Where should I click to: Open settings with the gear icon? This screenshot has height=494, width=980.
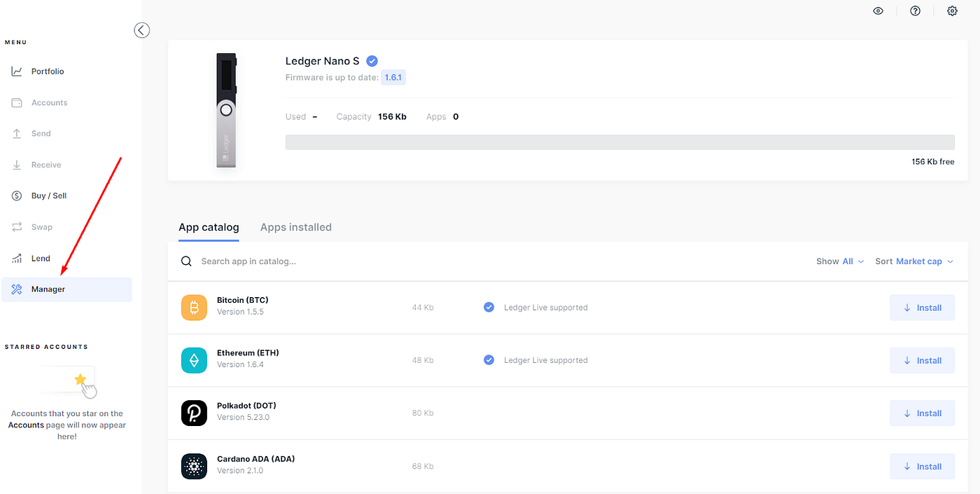tap(952, 11)
